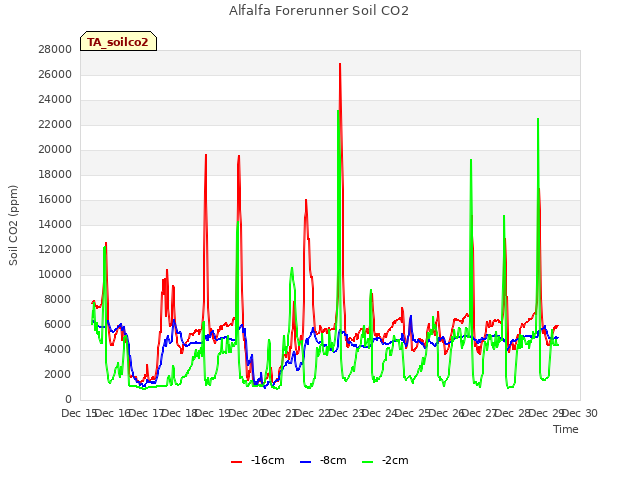Click the 0 y-axis tick label

69,399
